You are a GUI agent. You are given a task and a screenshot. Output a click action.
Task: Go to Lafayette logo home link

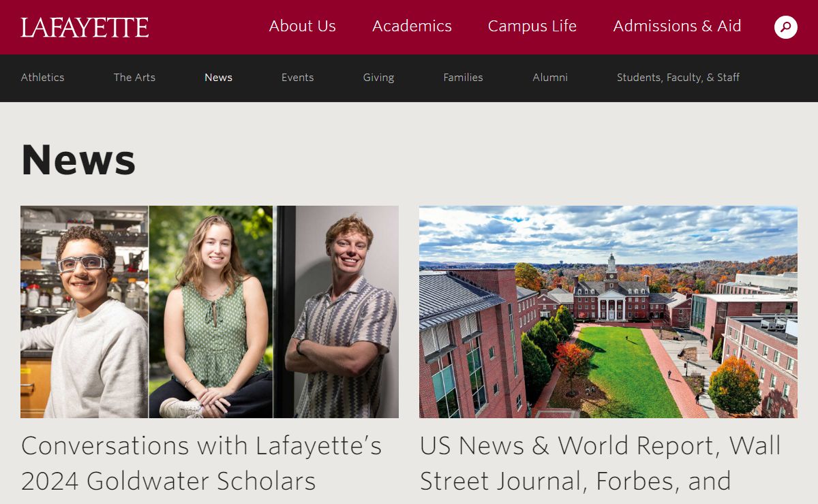(85, 27)
